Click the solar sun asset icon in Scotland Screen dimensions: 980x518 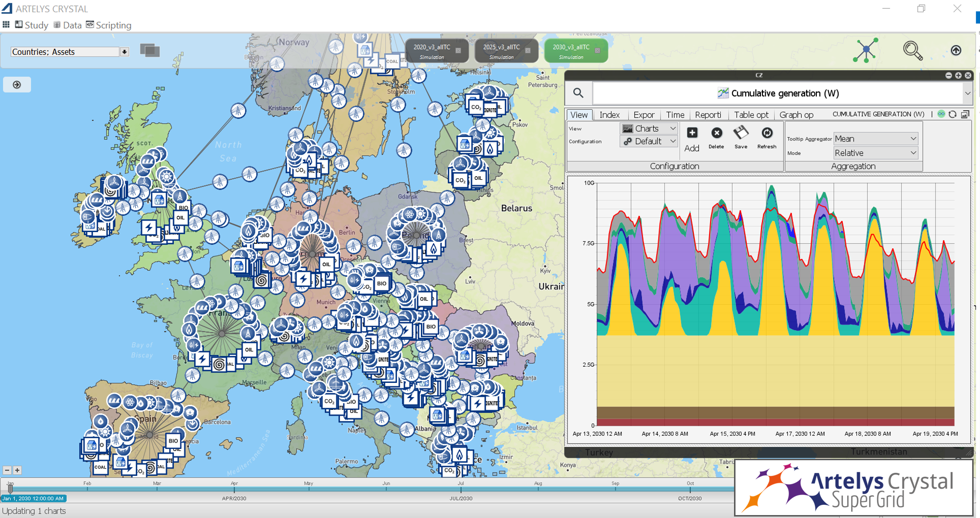tap(167, 177)
